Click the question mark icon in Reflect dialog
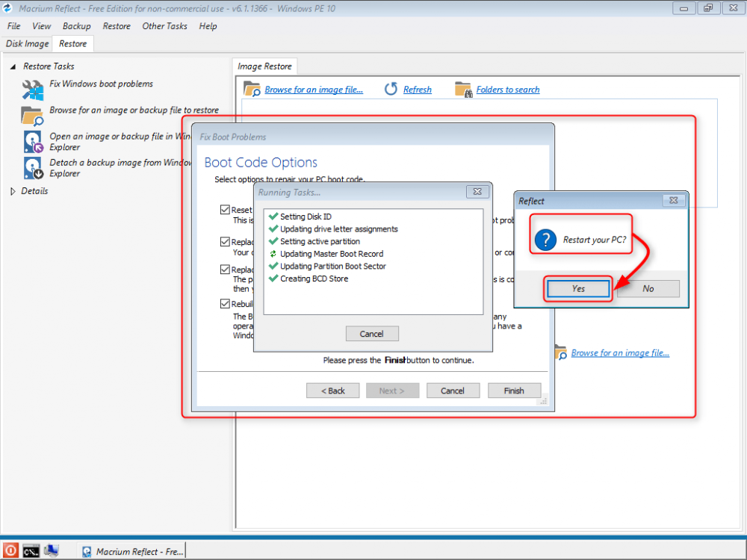The height and width of the screenshot is (560, 747). tap(545, 240)
